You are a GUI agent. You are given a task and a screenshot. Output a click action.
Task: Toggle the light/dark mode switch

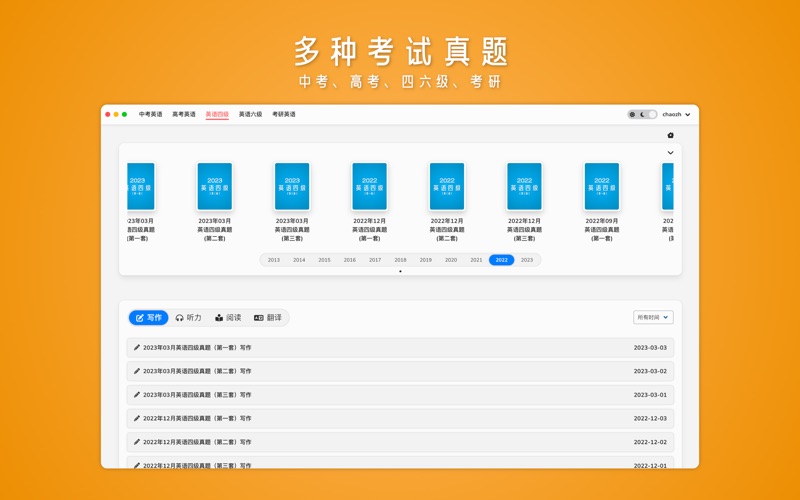click(642, 115)
